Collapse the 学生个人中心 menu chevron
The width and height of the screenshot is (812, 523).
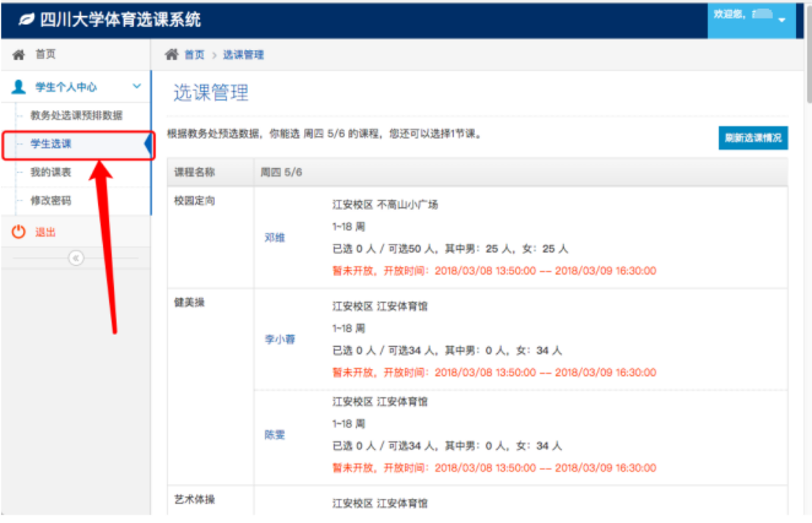click(x=137, y=87)
